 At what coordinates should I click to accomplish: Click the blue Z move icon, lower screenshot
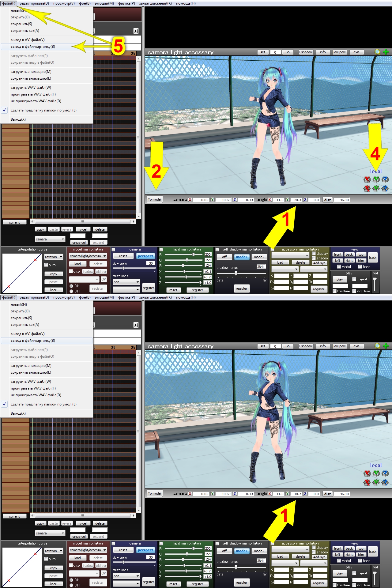pos(385,482)
